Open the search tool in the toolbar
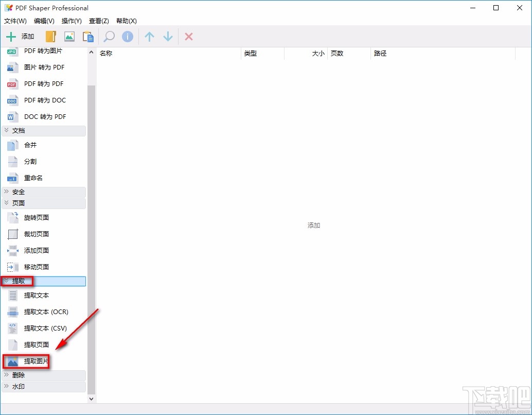The width and height of the screenshot is (532, 415). coord(108,37)
